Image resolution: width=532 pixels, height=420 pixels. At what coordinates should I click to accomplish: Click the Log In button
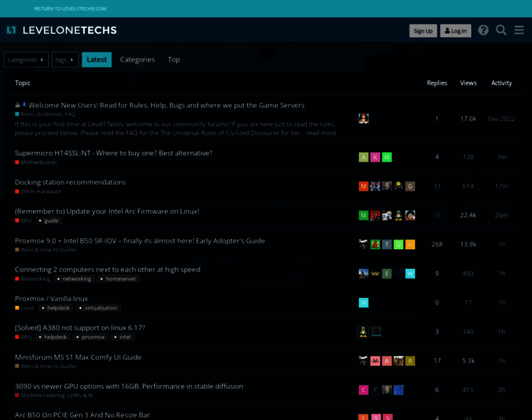click(x=456, y=31)
